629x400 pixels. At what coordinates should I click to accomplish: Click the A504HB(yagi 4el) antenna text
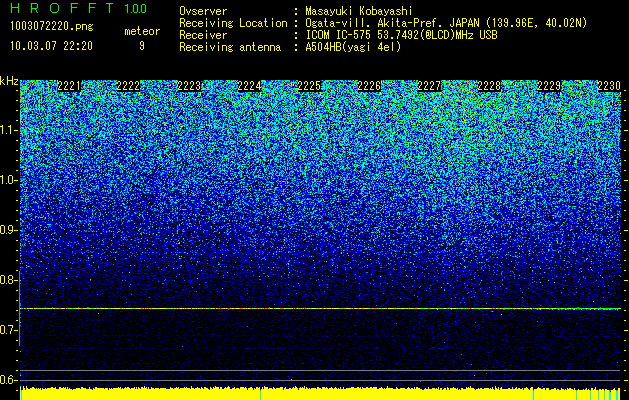pyautogui.click(x=353, y=47)
